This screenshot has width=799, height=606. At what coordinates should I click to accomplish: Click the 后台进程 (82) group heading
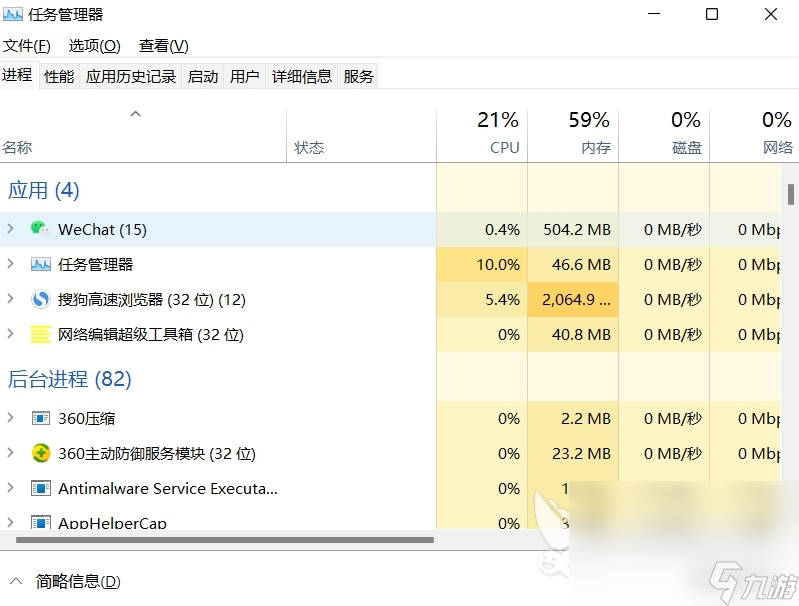click(69, 379)
